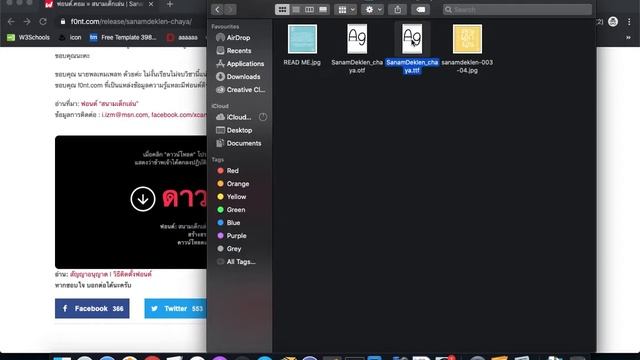Go forward in the Finder window

click(230, 9)
